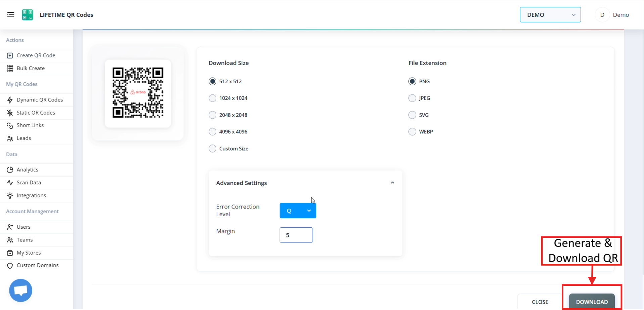Click the Dynamic QR Codes icon

10,100
